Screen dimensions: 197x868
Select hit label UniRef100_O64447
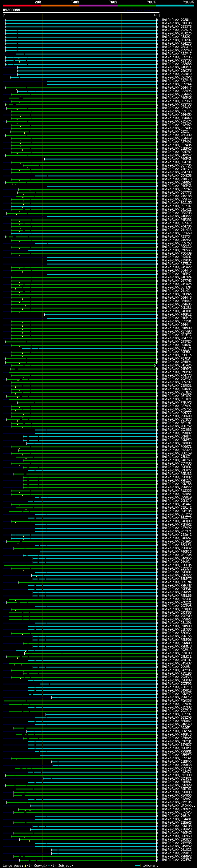177,88
